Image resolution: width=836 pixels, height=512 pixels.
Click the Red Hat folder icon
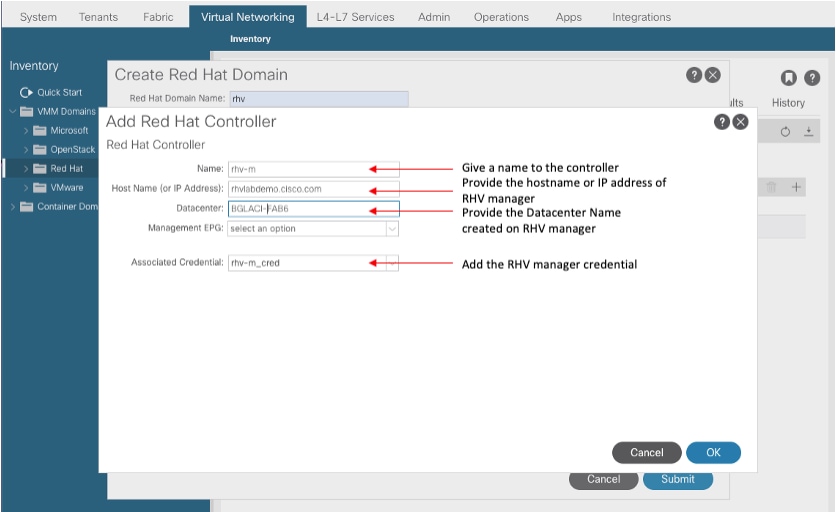point(40,169)
